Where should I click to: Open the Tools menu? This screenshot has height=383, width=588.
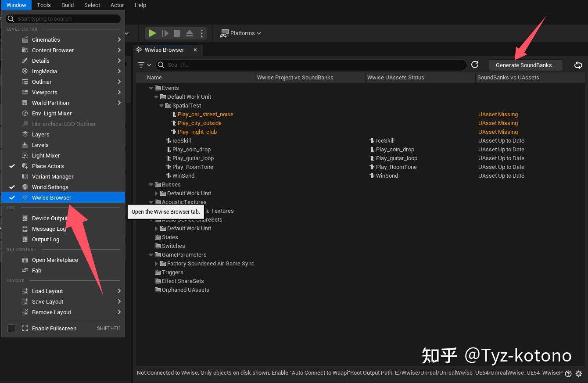(43, 5)
